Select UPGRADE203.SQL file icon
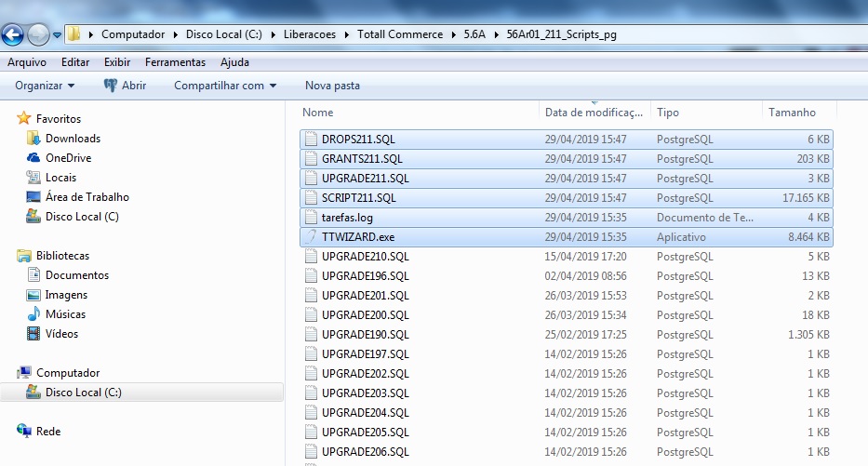This screenshot has width=868, height=466. point(311,393)
